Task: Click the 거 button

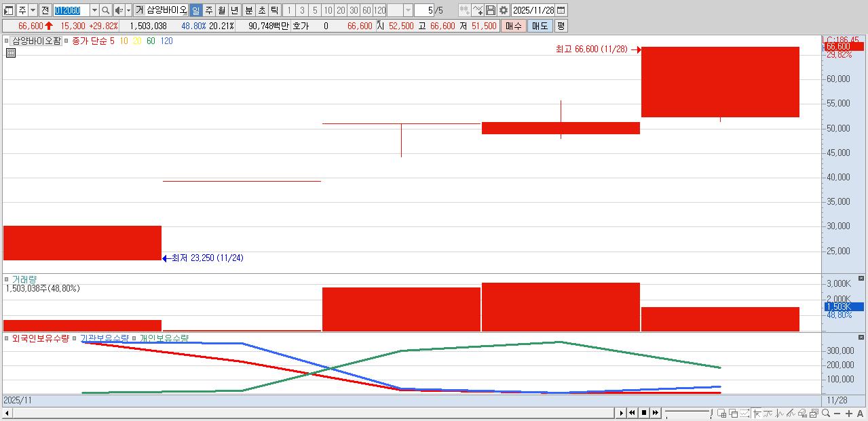Action: [138, 10]
